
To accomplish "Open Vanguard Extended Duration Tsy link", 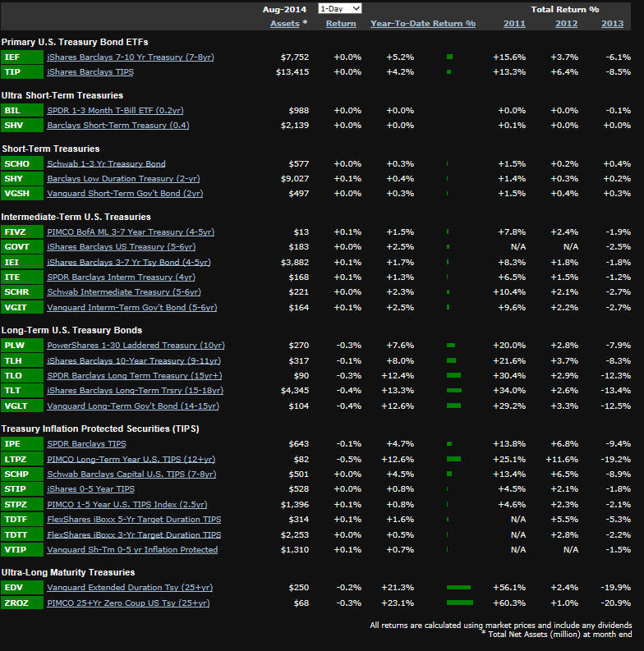I will point(130,588).
